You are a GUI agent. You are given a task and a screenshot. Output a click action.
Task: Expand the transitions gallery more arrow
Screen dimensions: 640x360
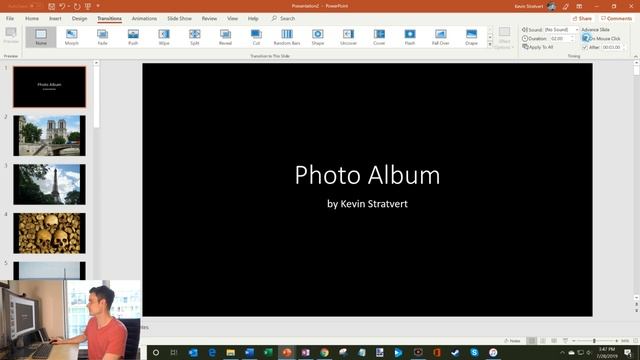click(490, 45)
